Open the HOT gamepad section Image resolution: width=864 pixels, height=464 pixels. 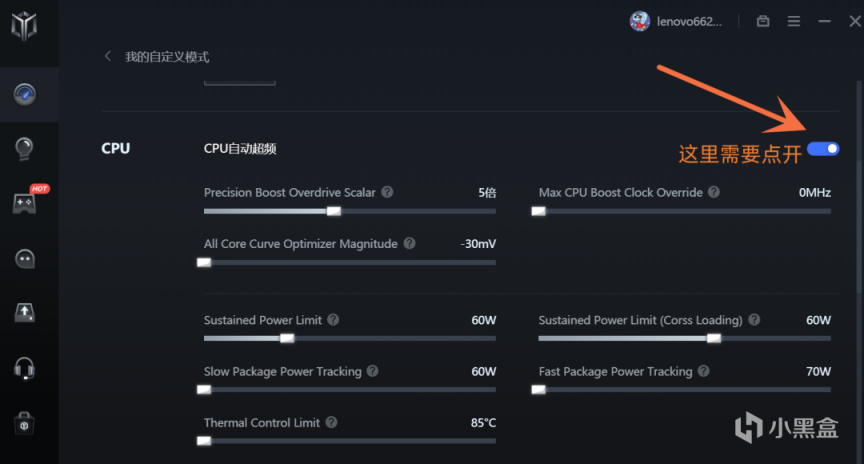(x=24, y=203)
